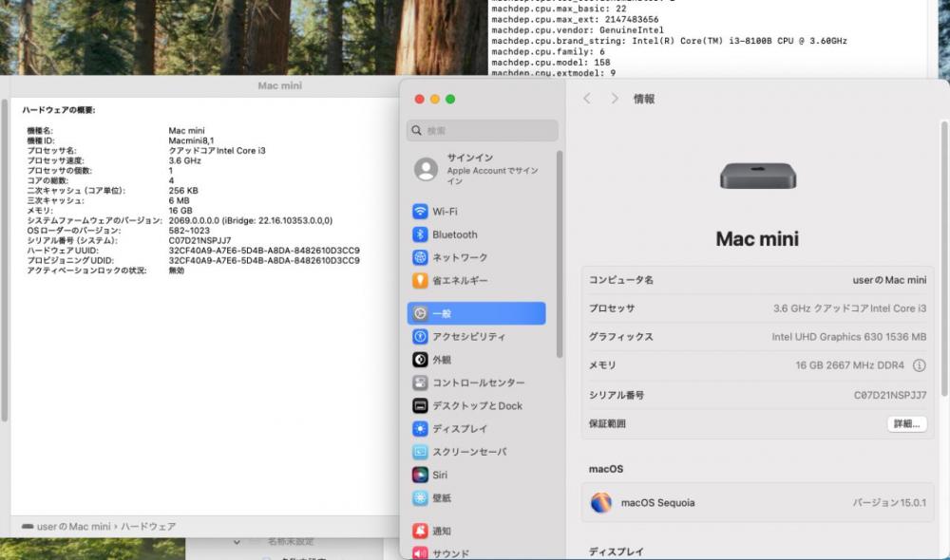
Task: Click Apple Account avatar icon
Action: tap(426, 170)
